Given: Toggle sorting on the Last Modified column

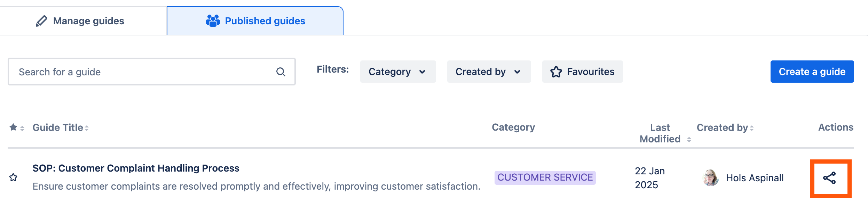Looking at the screenshot, I should tap(688, 139).
